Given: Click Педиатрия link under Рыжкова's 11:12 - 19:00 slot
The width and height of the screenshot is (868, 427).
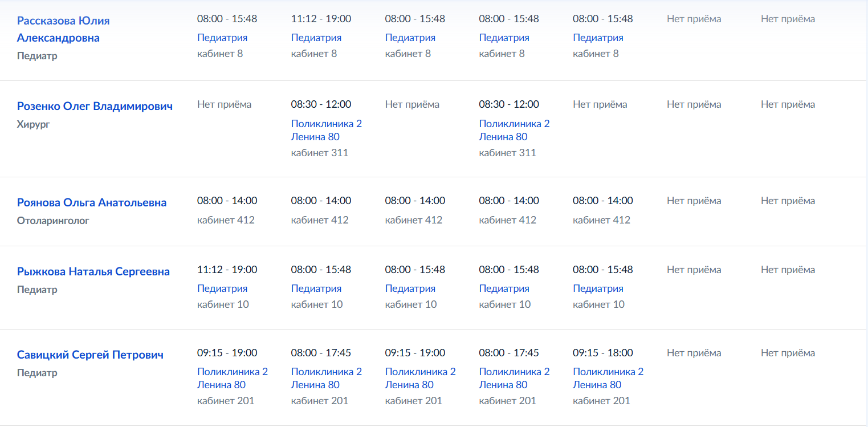Looking at the screenshot, I should pyautogui.click(x=222, y=288).
